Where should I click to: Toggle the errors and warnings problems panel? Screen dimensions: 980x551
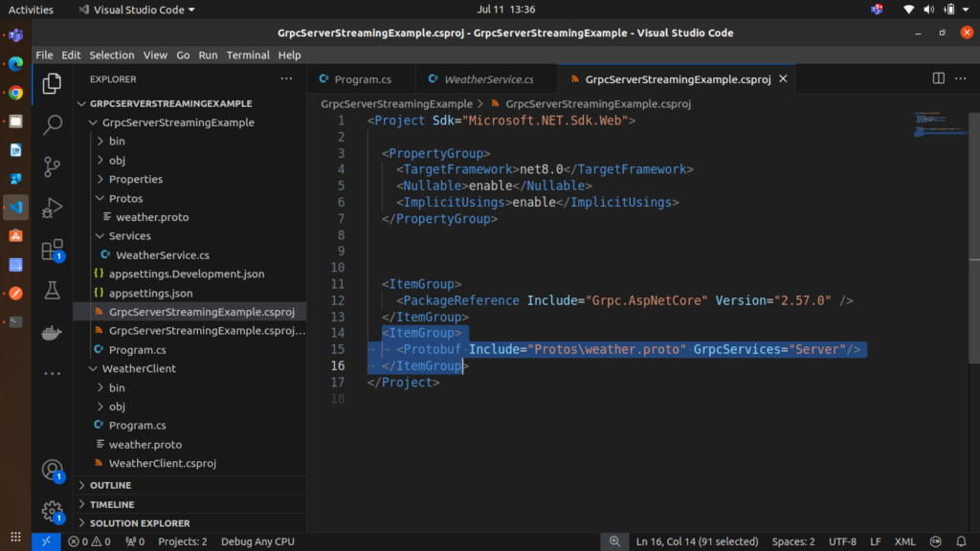(89, 541)
